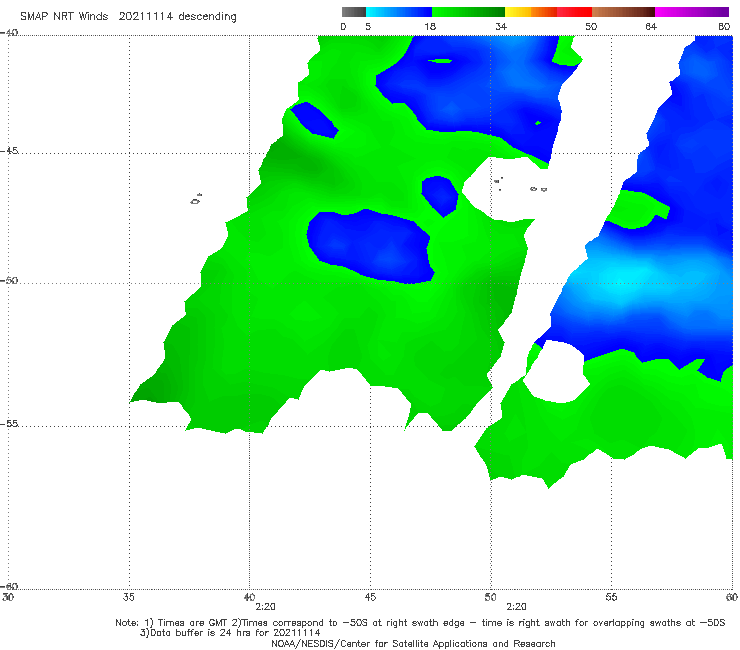Click the latitude axis label '-55'
The height and width of the screenshot is (650, 740).
(x=9, y=423)
